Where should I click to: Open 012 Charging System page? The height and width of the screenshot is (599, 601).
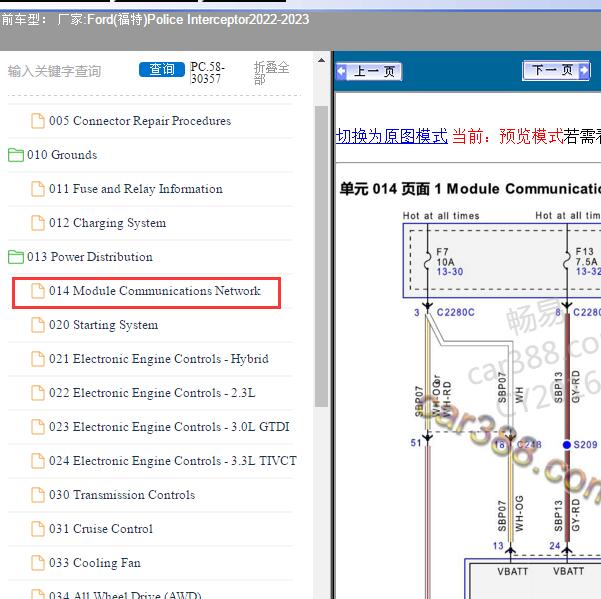click(x=107, y=223)
